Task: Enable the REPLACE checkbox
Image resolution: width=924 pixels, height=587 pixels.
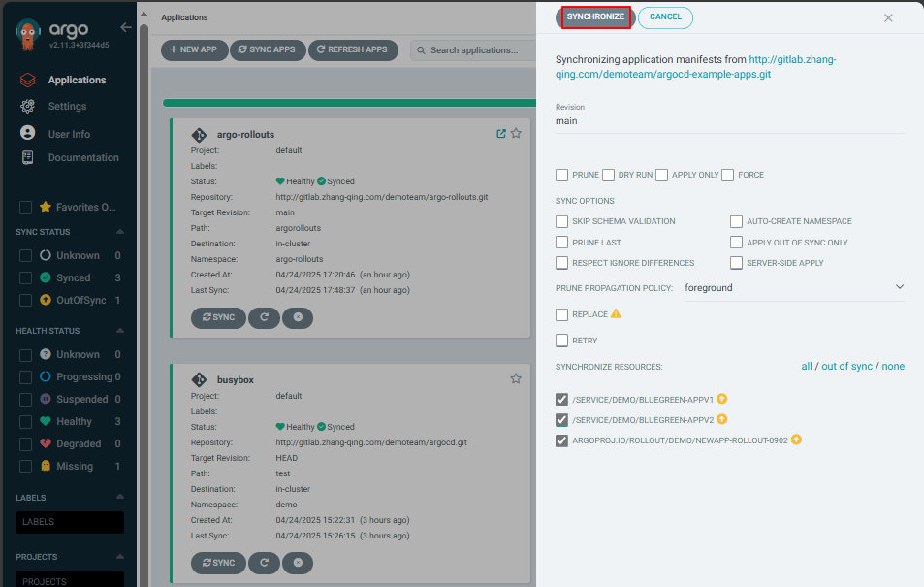Action: [561, 314]
